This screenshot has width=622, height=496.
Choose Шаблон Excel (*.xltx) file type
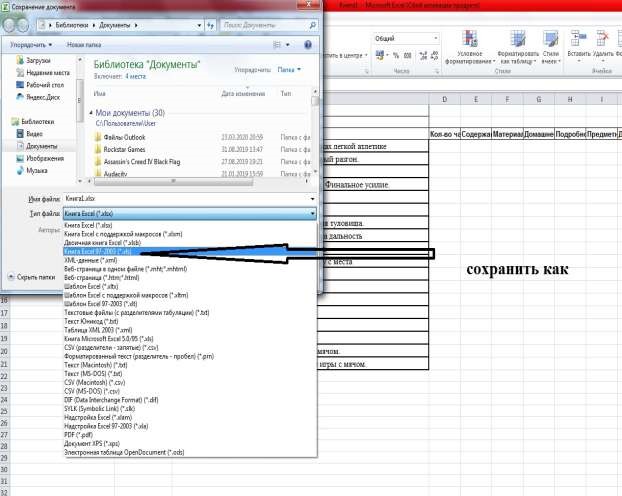pyautogui.click(x=190, y=286)
